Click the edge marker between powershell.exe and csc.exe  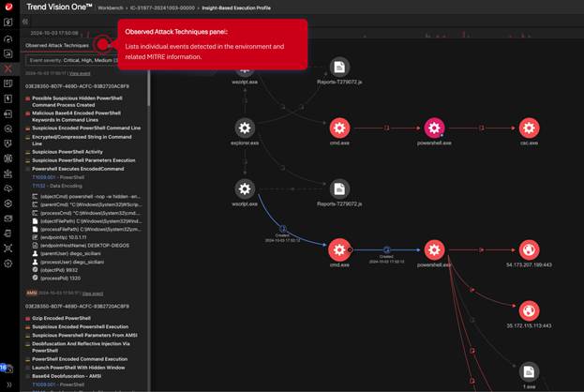(482, 128)
